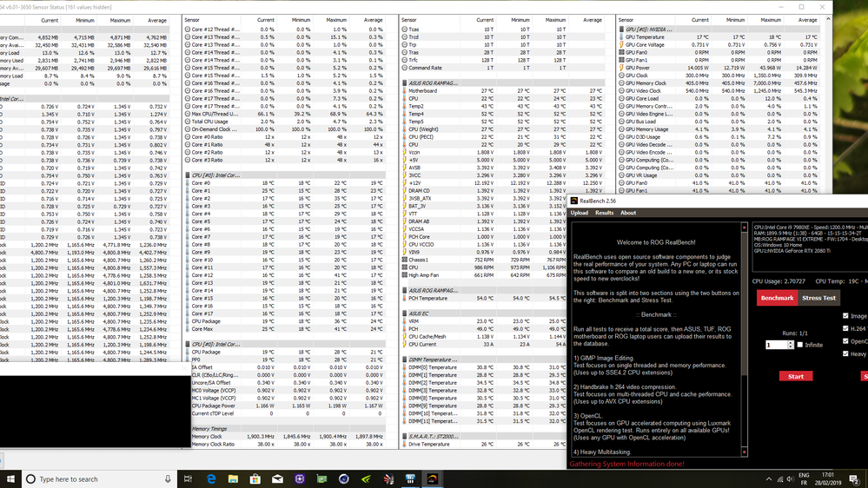The height and width of the screenshot is (488, 868).
Task: Select the CPU Cache/Mesh voltage row
Action: [x=484, y=336]
